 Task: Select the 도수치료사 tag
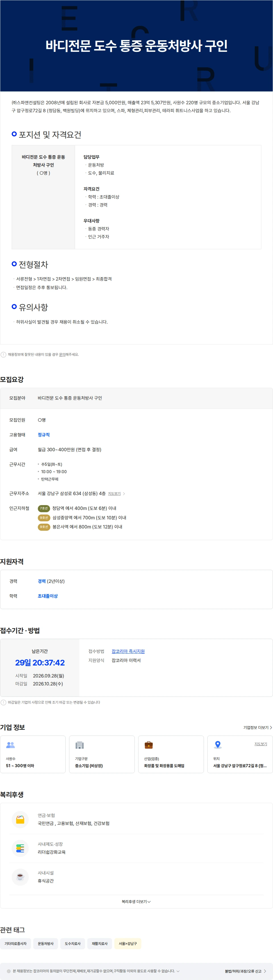click(x=73, y=944)
